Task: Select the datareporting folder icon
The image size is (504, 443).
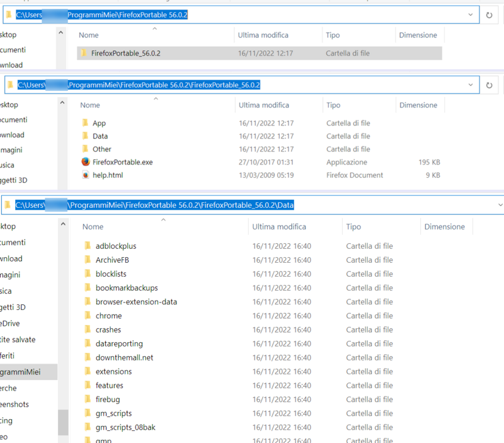Action: [88, 343]
